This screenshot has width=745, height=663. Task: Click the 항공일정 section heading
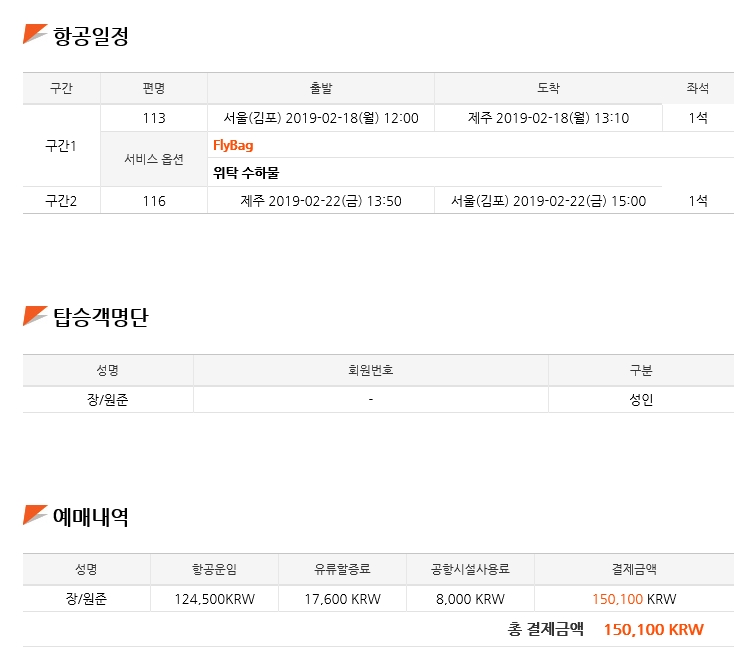coord(91,36)
